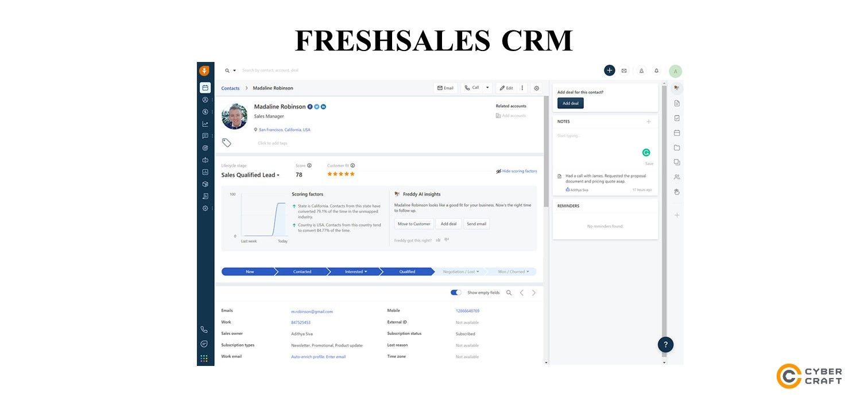Open the Deals dollar icon in left sidebar
The height and width of the screenshot is (413, 868).
[x=205, y=112]
